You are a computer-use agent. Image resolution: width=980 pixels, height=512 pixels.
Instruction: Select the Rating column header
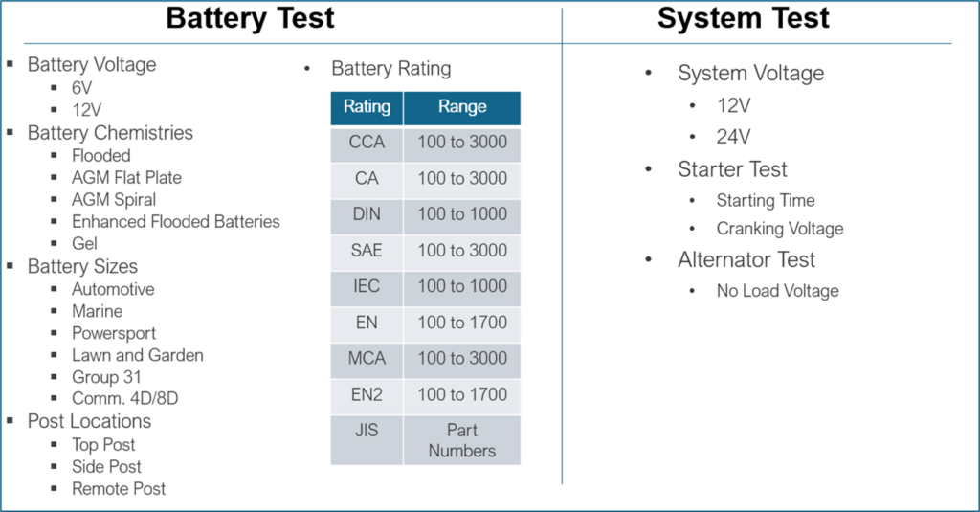[367, 107]
